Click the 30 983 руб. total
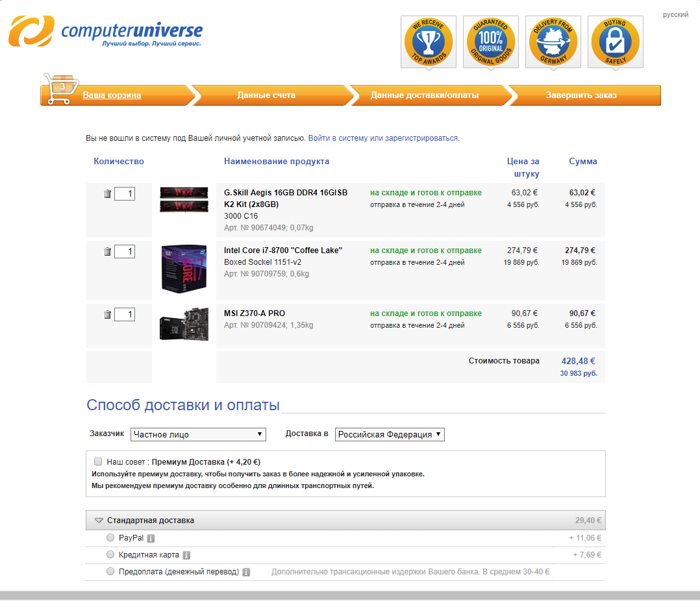The height and width of the screenshot is (601, 700). (579, 373)
